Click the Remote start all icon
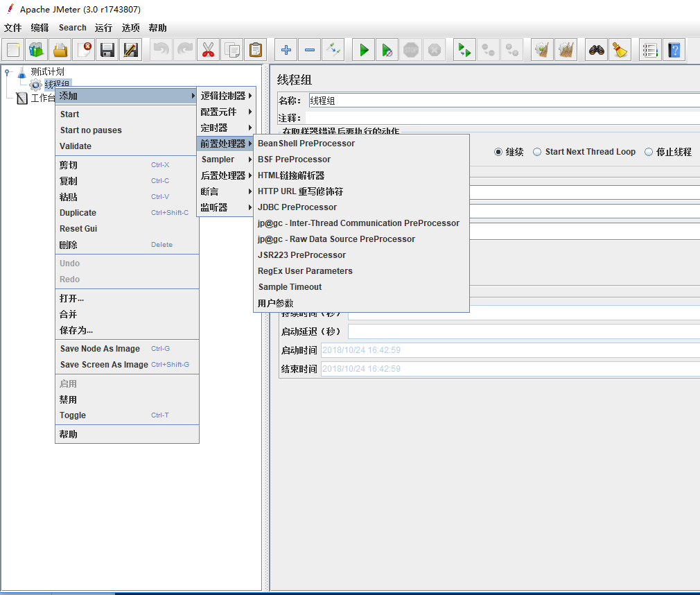The width and height of the screenshot is (700, 595). (x=465, y=50)
